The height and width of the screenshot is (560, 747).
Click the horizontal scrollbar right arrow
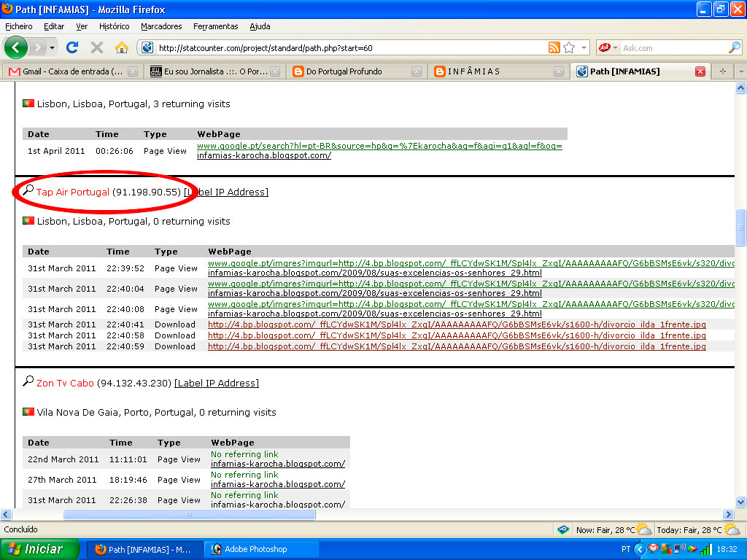728,514
